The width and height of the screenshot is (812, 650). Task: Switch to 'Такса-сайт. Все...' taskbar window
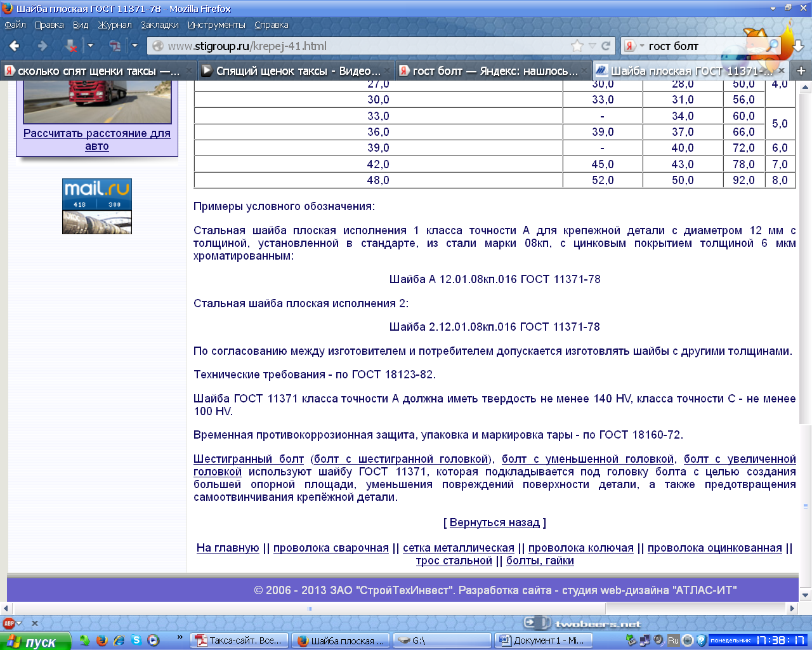tap(240, 640)
